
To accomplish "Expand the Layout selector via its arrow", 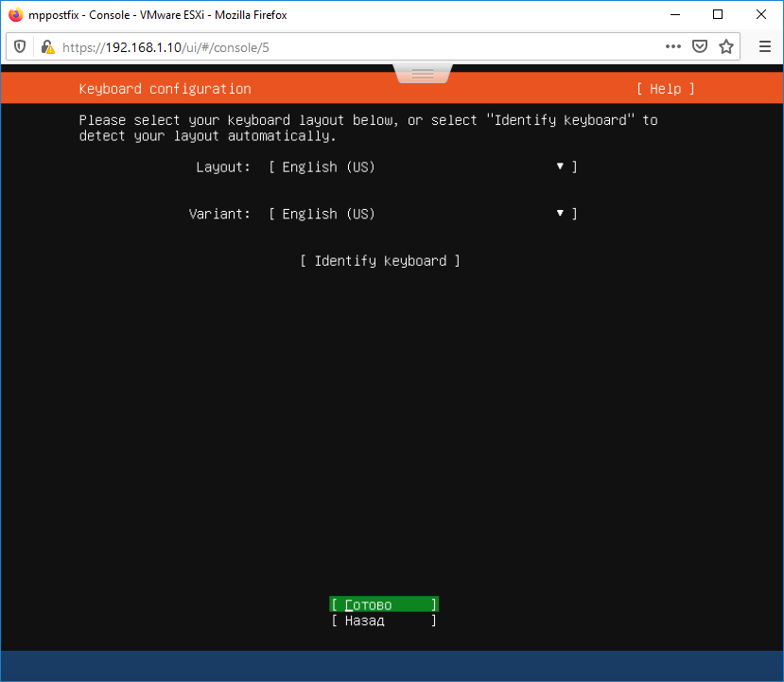I will click(559, 166).
